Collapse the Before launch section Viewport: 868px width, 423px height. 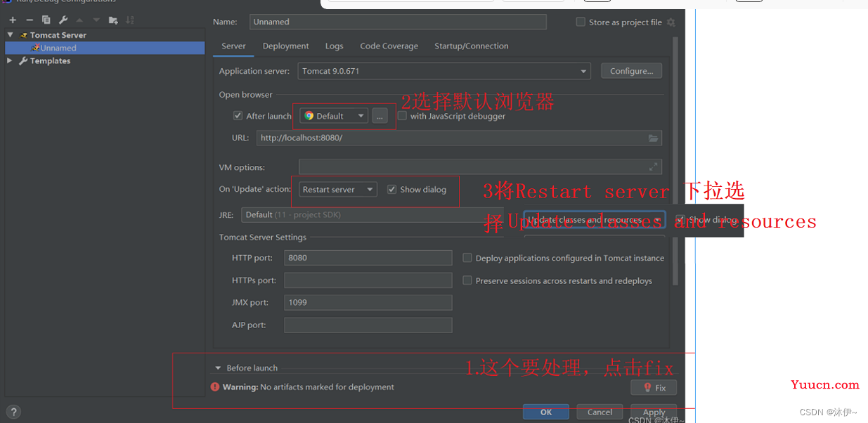point(218,368)
